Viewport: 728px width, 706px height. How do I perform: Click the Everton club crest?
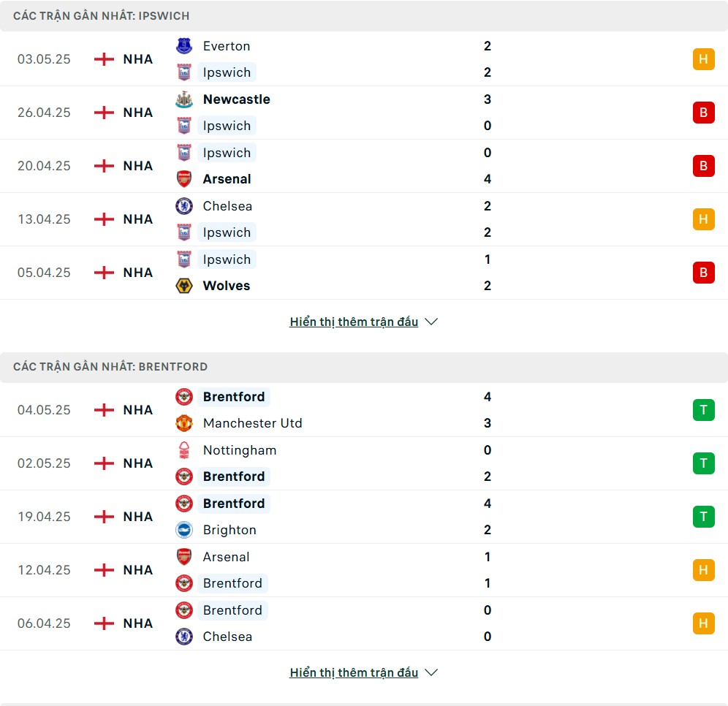point(184,46)
